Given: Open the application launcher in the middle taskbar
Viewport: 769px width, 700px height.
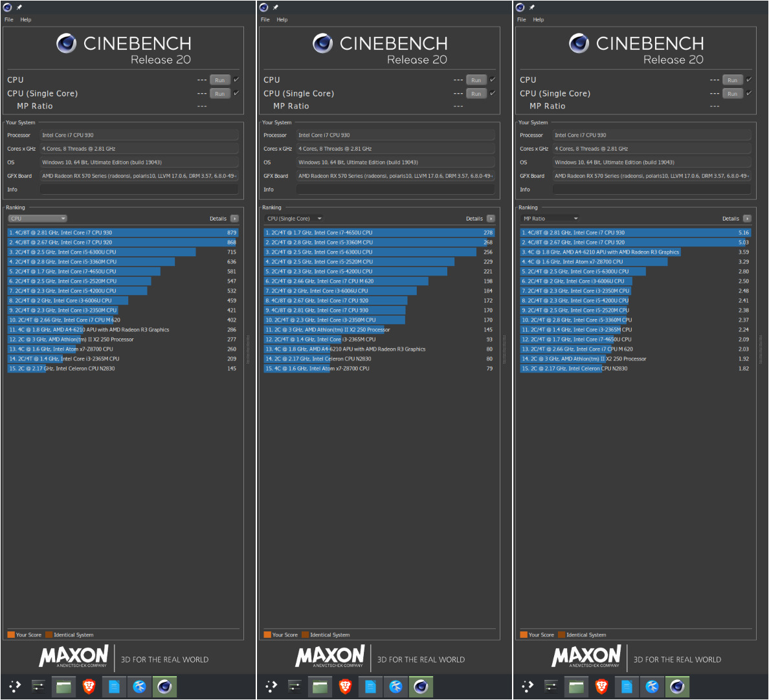Looking at the screenshot, I should click(x=271, y=686).
